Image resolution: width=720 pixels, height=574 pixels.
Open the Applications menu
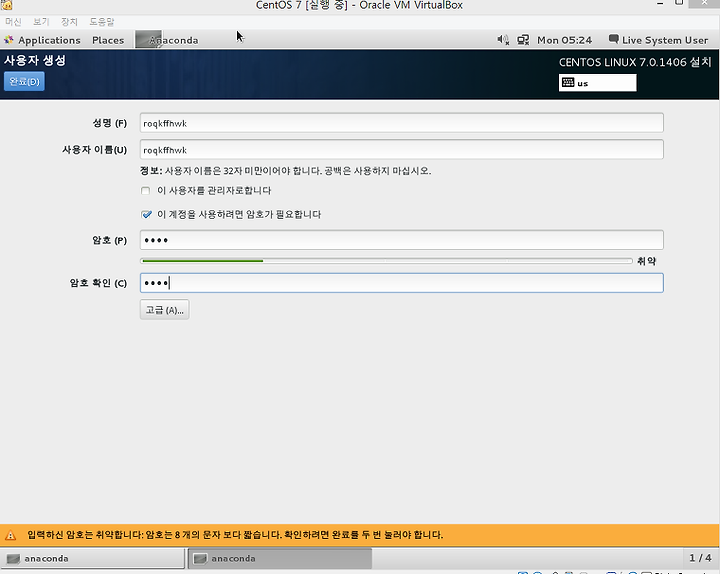[x=49, y=40]
